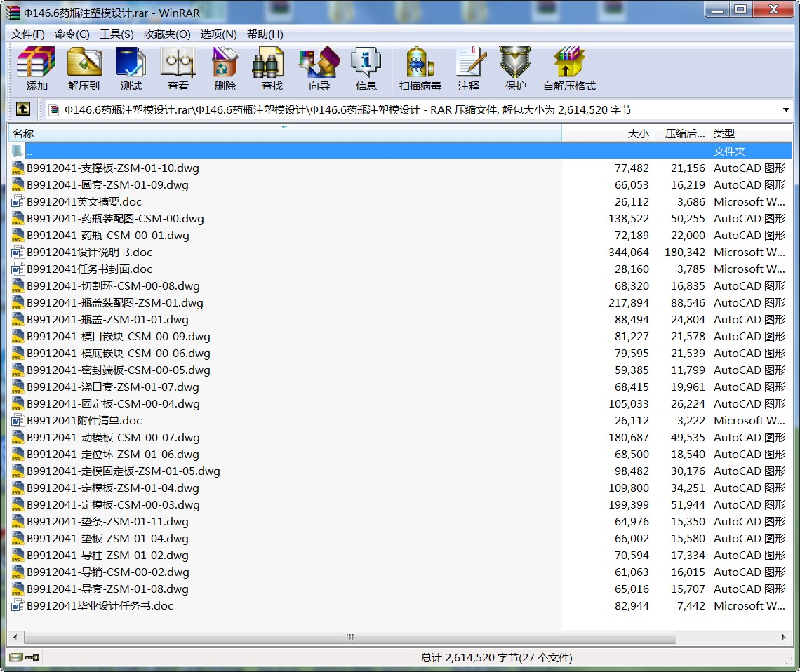The width and height of the screenshot is (800, 672).
Task: Open the 工具(S) menu
Action: 116,34
